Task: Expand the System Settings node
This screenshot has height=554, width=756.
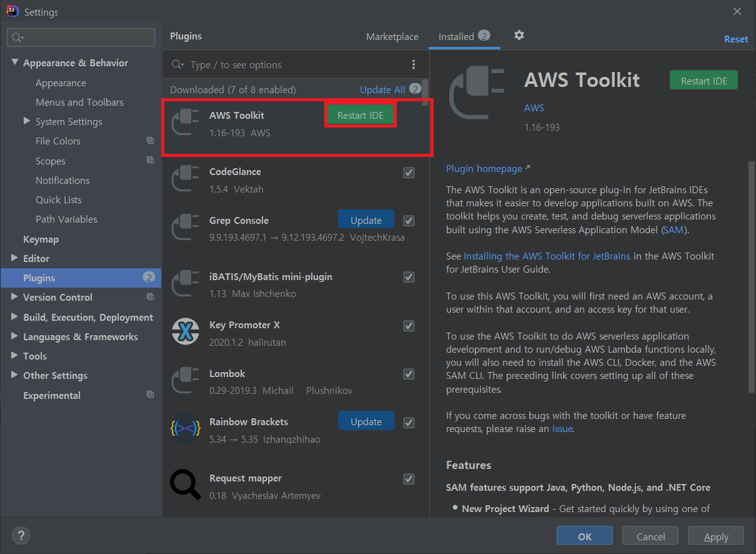Action: (27, 121)
